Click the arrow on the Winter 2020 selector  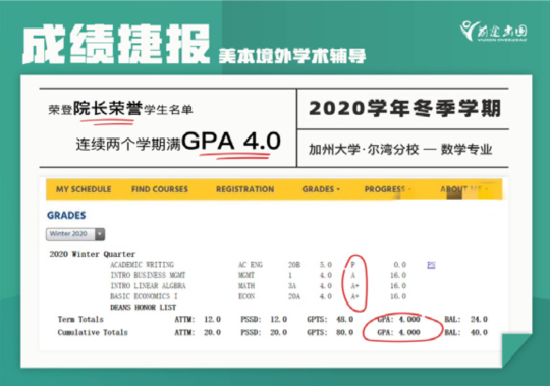pos(100,234)
